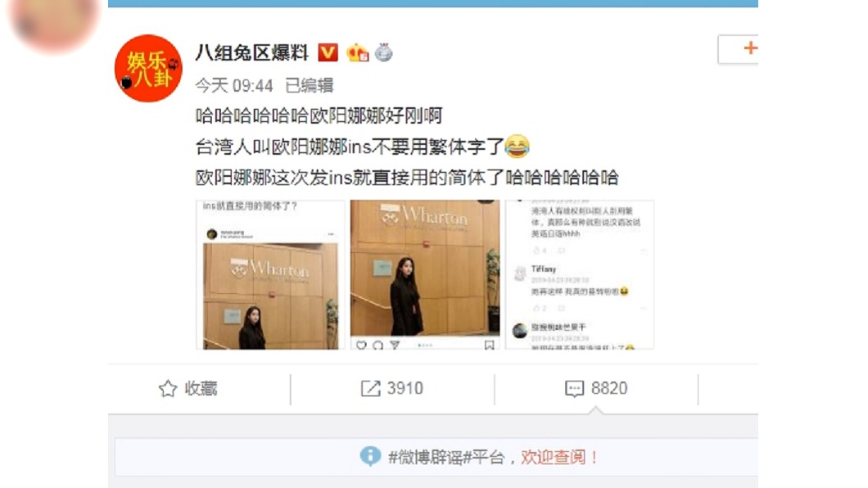Click the orange plus follow button

point(738,49)
